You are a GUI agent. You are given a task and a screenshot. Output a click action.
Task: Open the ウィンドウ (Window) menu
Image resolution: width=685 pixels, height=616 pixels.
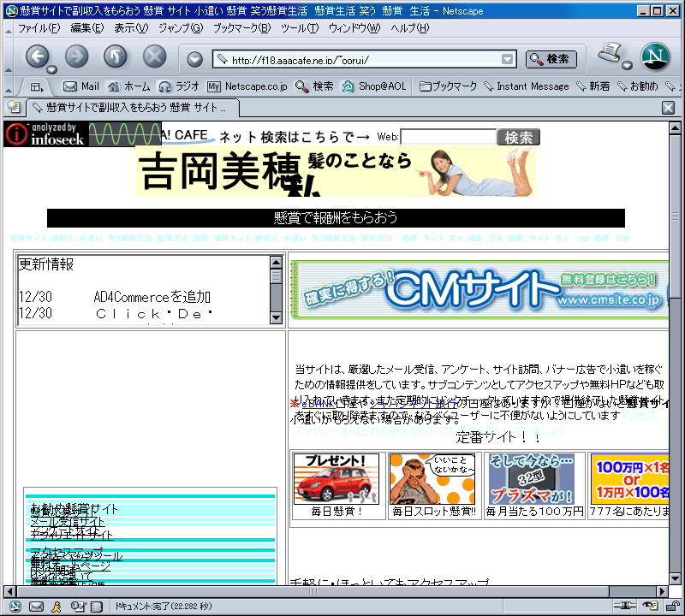[x=354, y=28]
